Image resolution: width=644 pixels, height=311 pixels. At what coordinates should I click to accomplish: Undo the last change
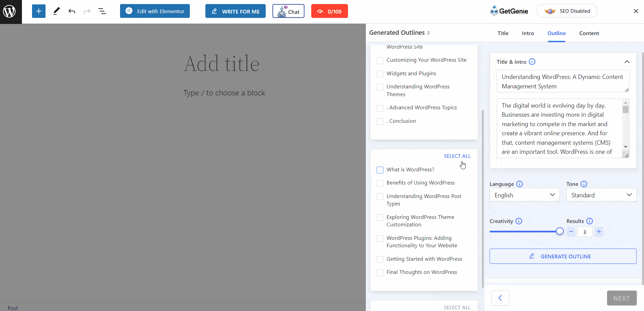coord(72,11)
